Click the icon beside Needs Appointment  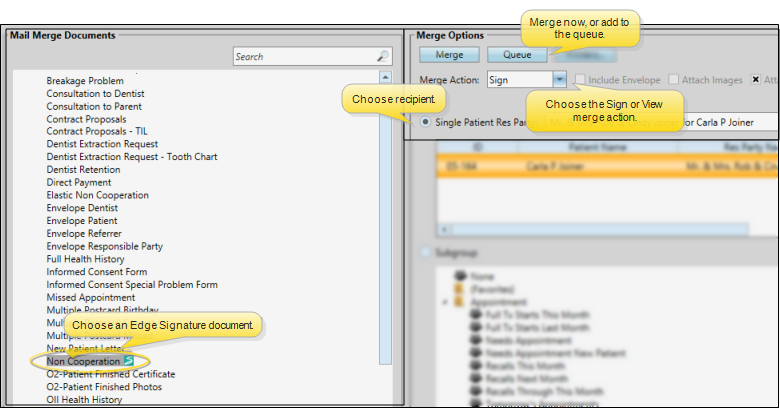474,340
